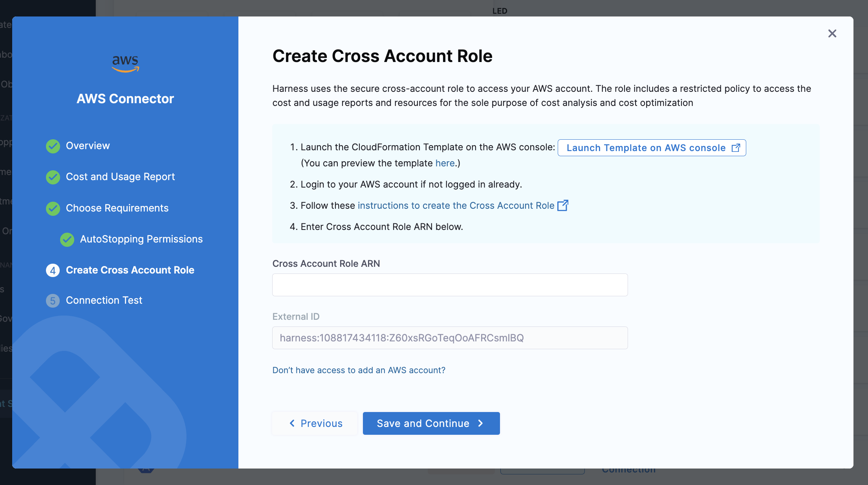Open the Overview step

[88, 146]
